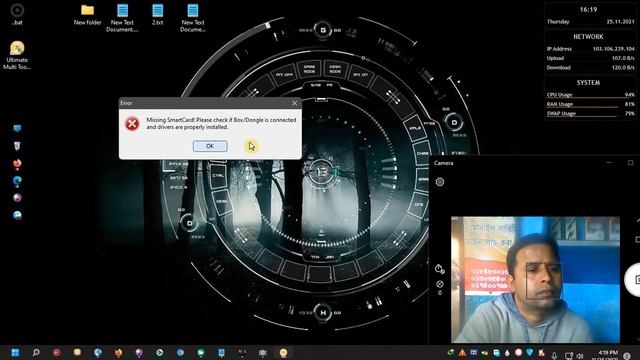
Task: Click the red error icon in the dialog
Action: [132, 123]
